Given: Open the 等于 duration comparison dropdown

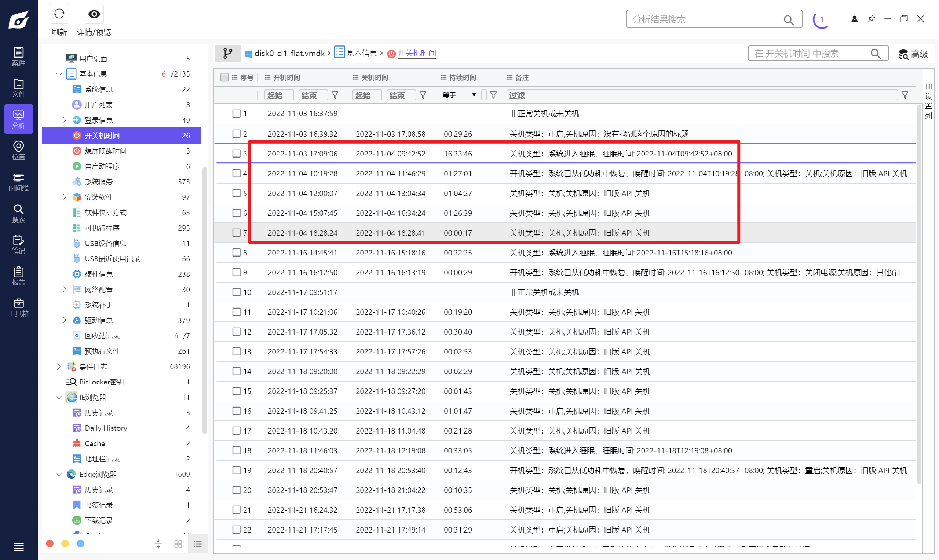Looking at the screenshot, I should point(459,95).
